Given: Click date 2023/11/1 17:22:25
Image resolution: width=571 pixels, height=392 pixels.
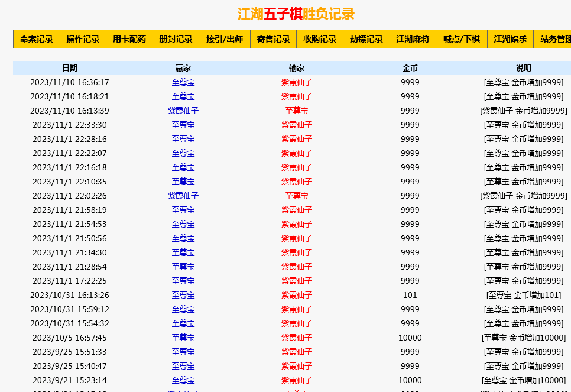Looking at the screenshot, I should tap(70, 281).
